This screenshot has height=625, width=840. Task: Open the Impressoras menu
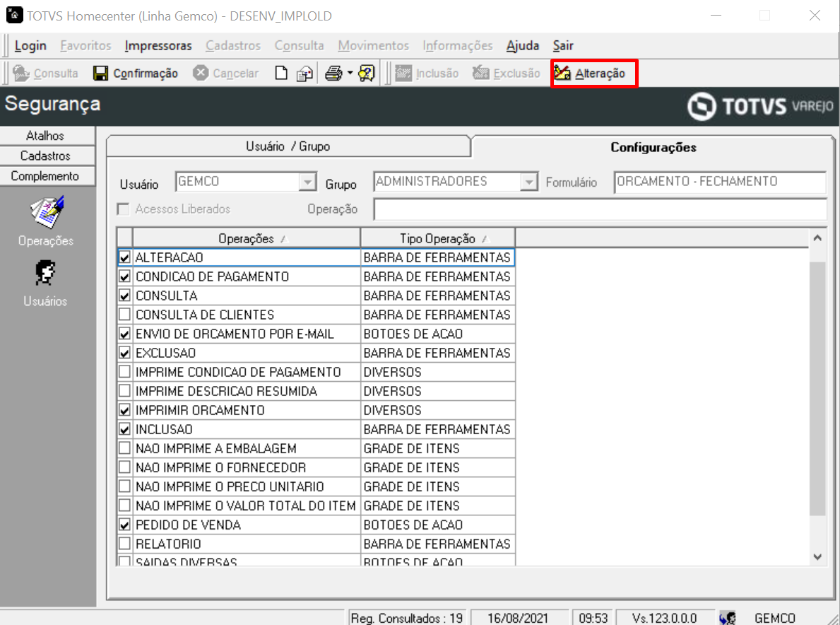158,45
